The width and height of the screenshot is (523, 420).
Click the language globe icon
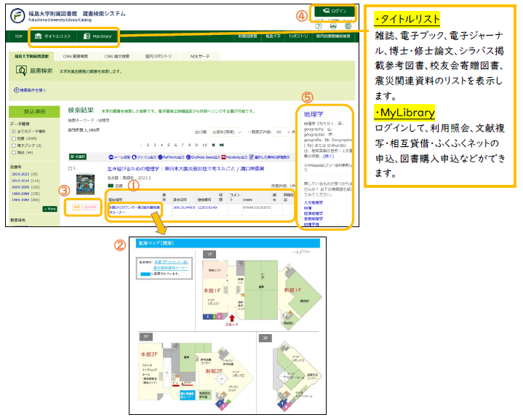(x=348, y=25)
